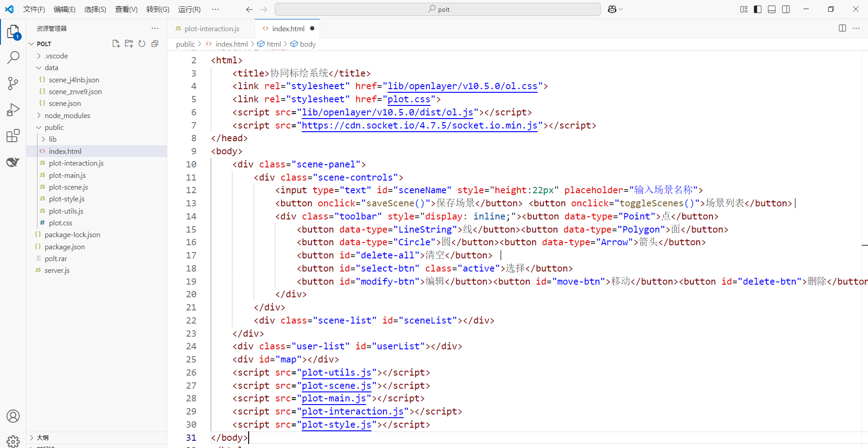Viewport: 868px width, 448px height.
Task: Open Source Control view
Action: point(13,83)
